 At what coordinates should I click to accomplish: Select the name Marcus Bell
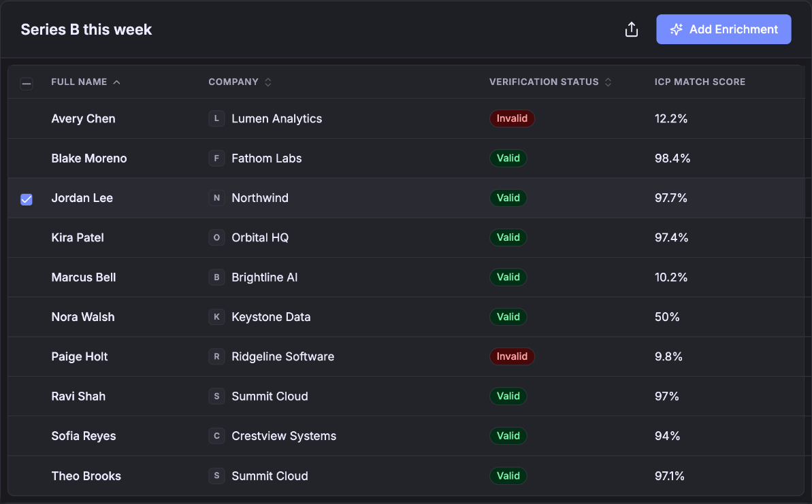83,278
